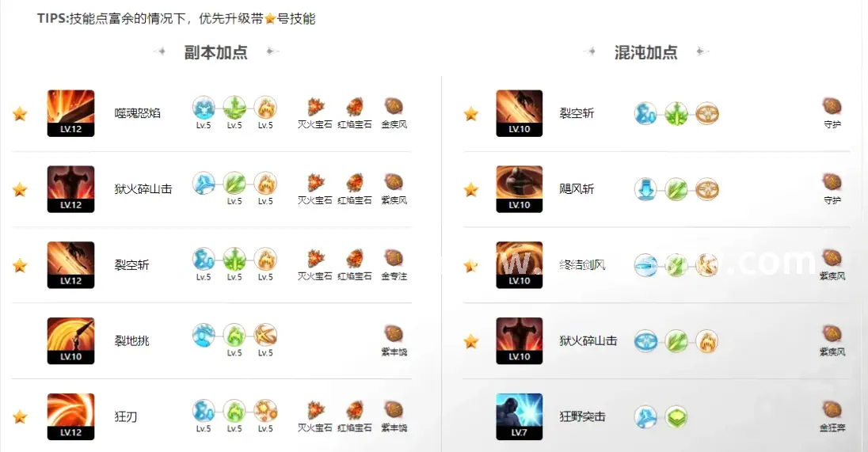Click the 终结剑风 skill icon
This screenshot has height=452, width=868.
pyautogui.click(x=520, y=265)
